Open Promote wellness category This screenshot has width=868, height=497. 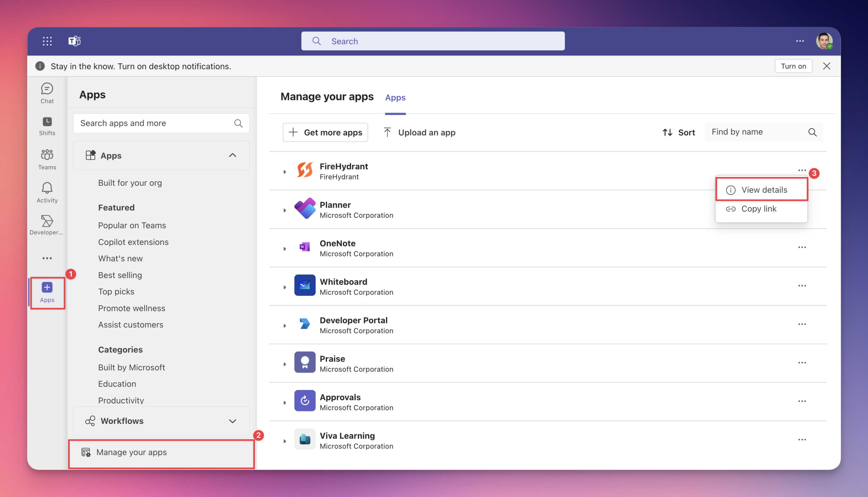(132, 308)
